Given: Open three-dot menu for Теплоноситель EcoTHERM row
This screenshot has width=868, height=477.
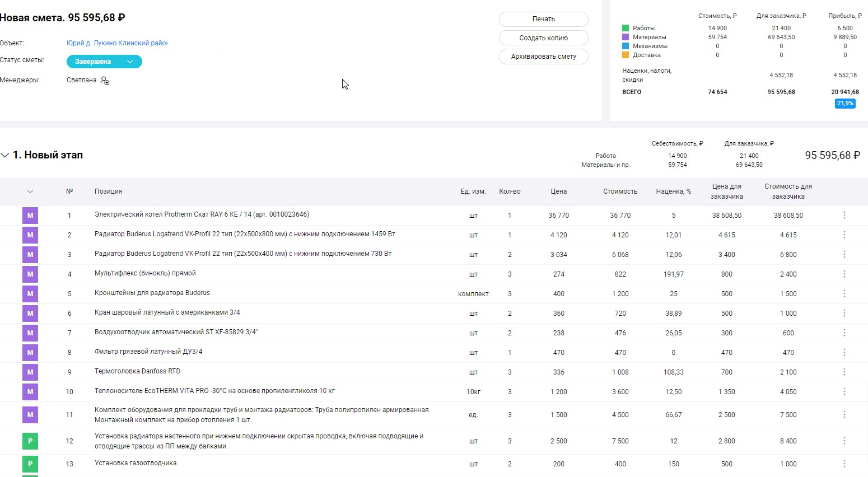Looking at the screenshot, I should pos(844,391).
